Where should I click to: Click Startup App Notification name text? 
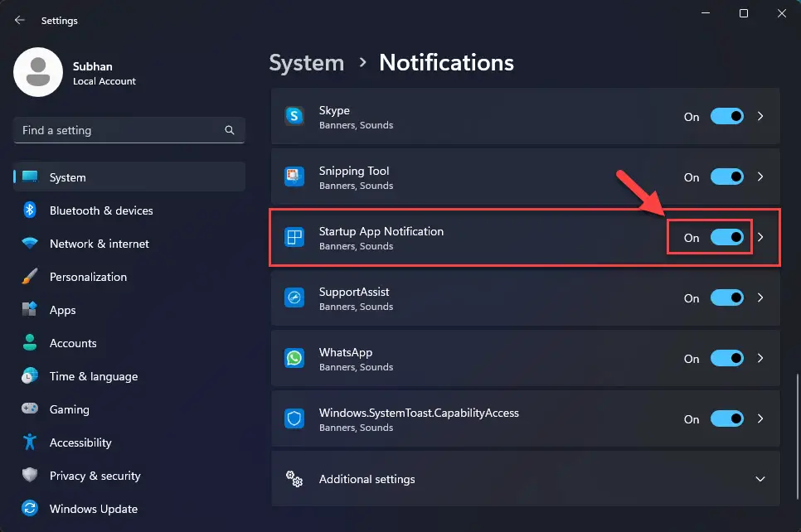pyautogui.click(x=381, y=231)
